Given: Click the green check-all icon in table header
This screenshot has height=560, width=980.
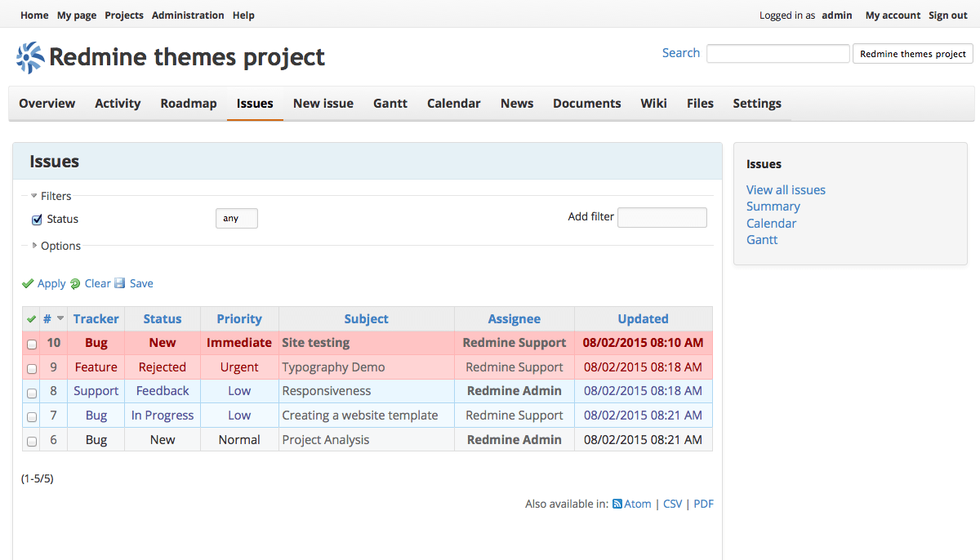Looking at the screenshot, I should tap(31, 319).
